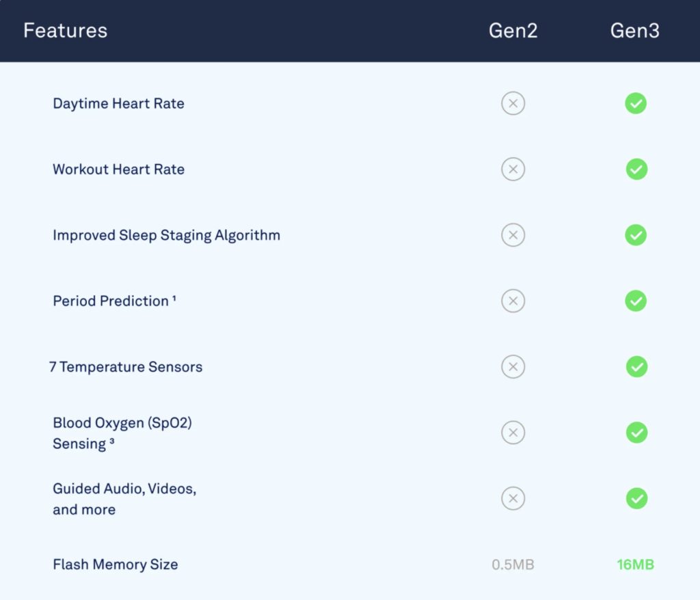Click the Gen3 checkmark for Blood Oxygen Sensing

coord(636,433)
